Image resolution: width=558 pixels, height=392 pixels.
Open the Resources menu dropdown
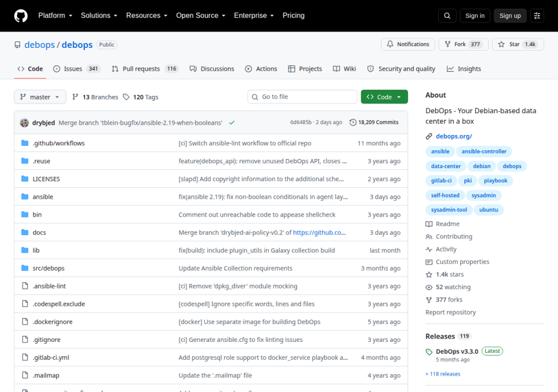click(147, 16)
